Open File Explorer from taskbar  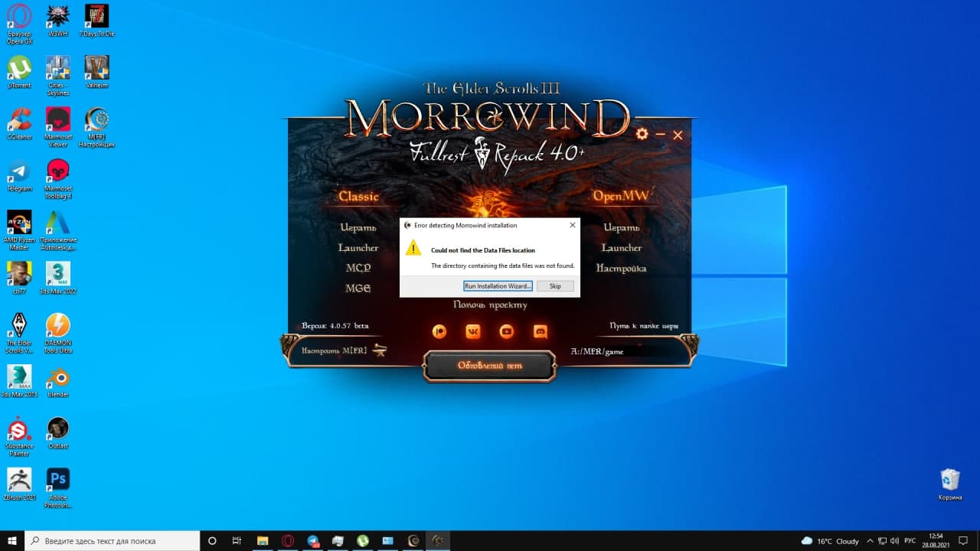click(262, 540)
